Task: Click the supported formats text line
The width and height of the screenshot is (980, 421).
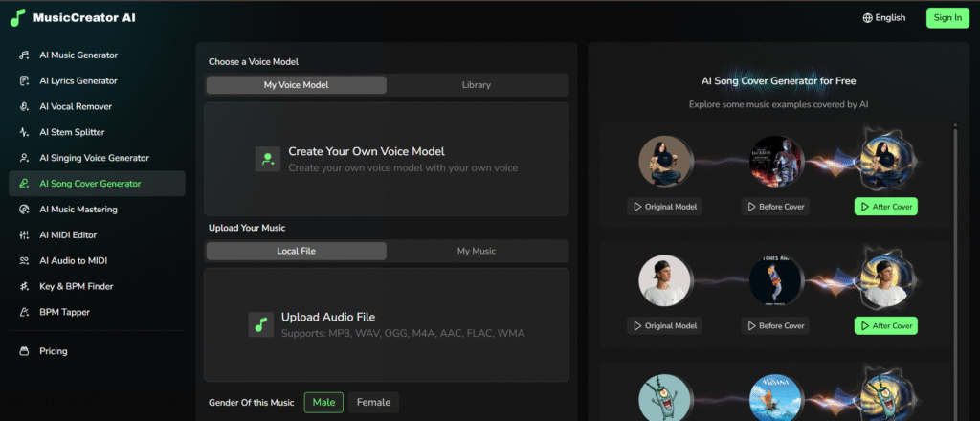Action: (x=403, y=334)
